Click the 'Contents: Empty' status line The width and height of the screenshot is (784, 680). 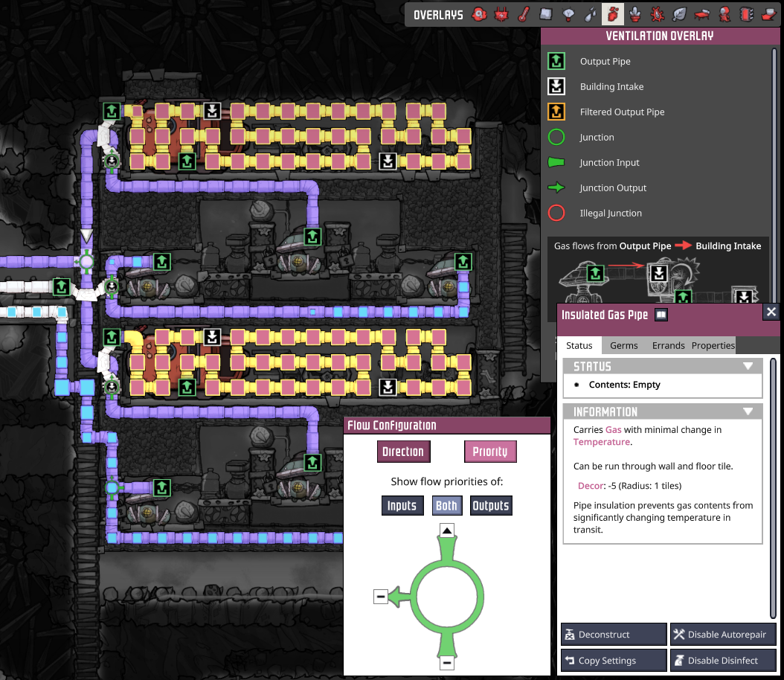(x=625, y=385)
